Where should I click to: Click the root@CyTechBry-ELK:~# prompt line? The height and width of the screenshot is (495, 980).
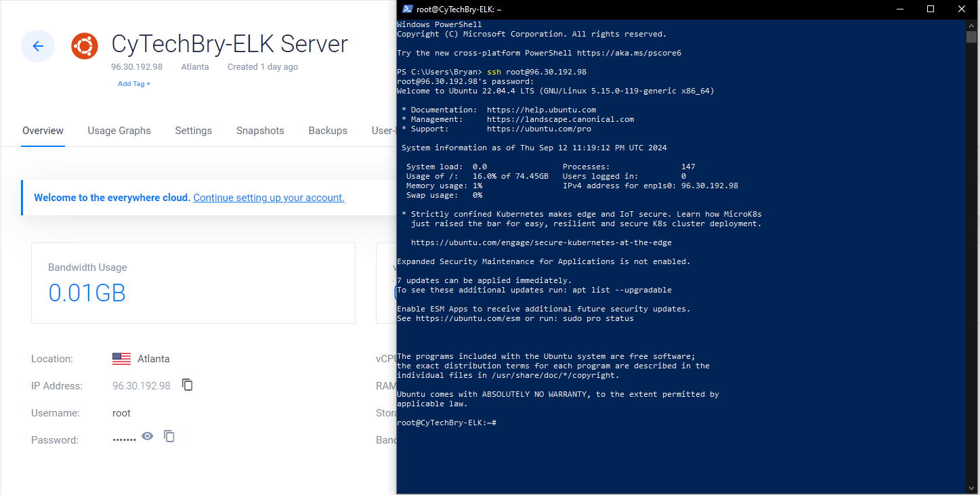[447, 423]
